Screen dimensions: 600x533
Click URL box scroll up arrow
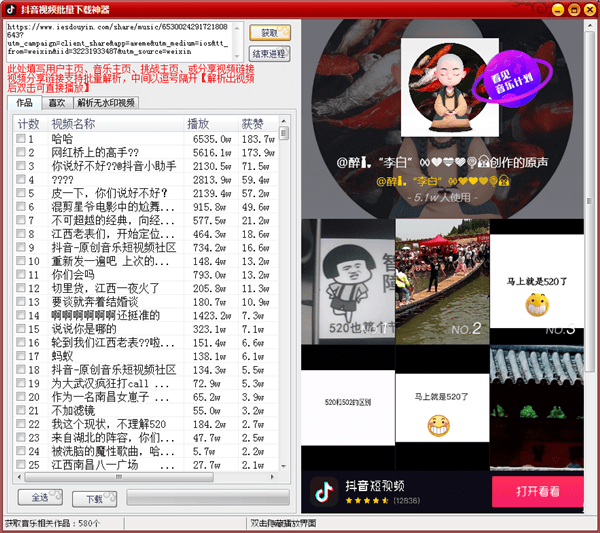click(x=237, y=28)
